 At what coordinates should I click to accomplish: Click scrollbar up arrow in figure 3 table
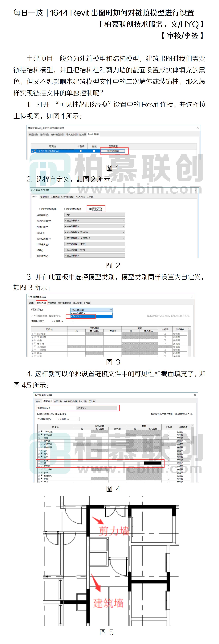pyautogui.click(x=189, y=328)
